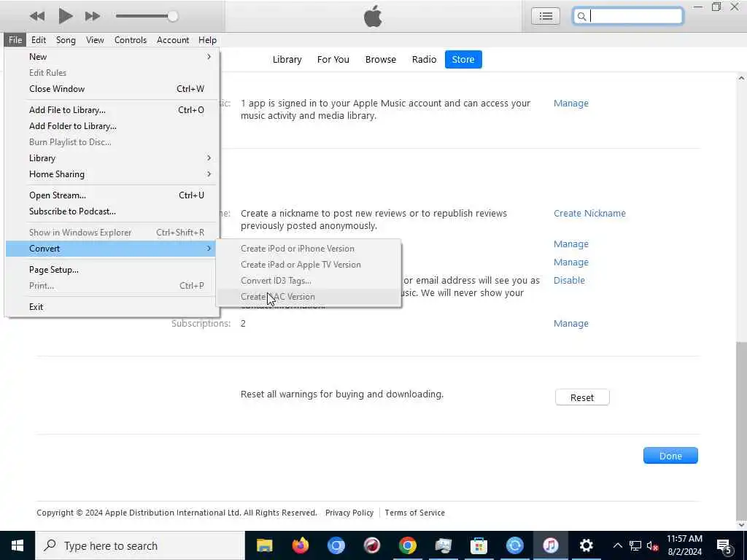The image size is (747, 560).
Task: Click the Reset warnings button
Action: tap(582, 397)
